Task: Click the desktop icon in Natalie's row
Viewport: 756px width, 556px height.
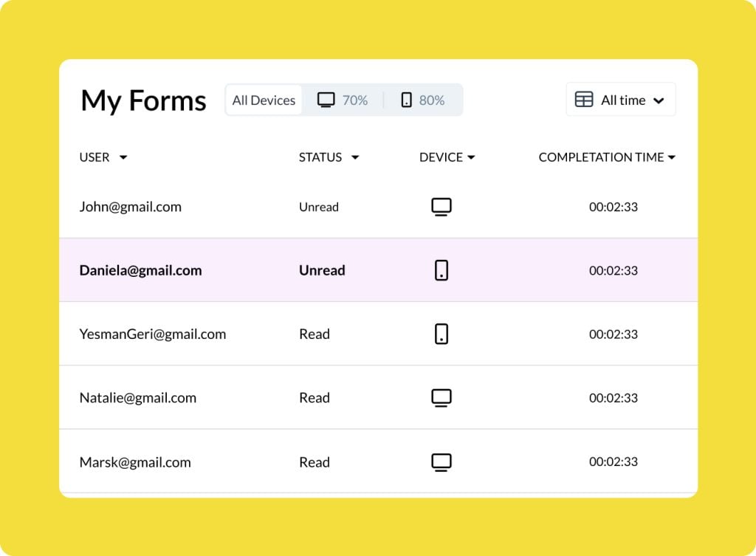Action: pos(441,397)
